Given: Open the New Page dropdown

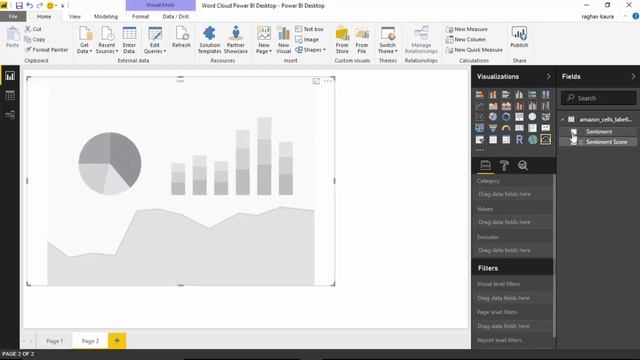Looking at the screenshot, I should pos(264,40).
